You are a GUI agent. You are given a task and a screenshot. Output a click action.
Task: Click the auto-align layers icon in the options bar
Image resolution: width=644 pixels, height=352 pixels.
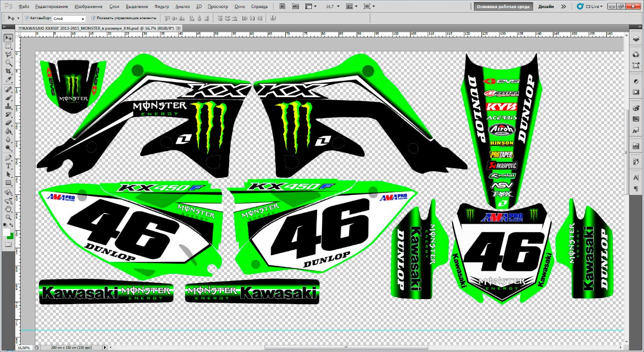273,18
